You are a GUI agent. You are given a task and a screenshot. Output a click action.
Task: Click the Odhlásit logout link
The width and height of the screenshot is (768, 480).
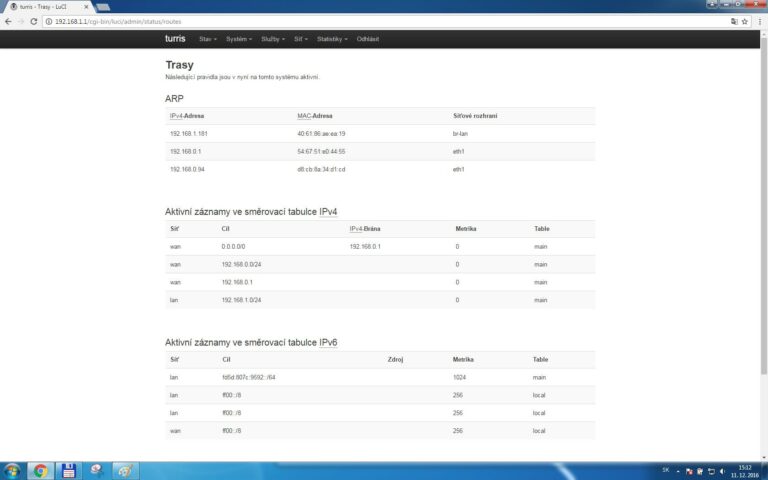pyautogui.click(x=367, y=39)
